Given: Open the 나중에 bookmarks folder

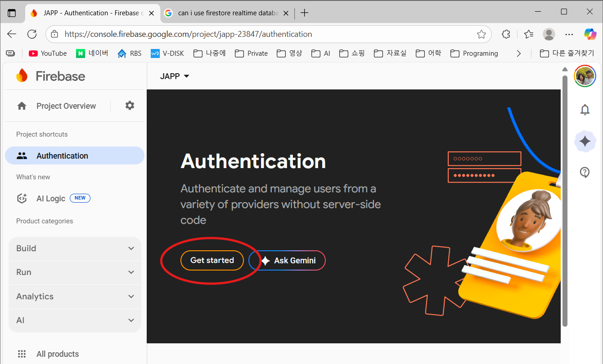Looking at the screenshot, I should (x=210, y=53).
